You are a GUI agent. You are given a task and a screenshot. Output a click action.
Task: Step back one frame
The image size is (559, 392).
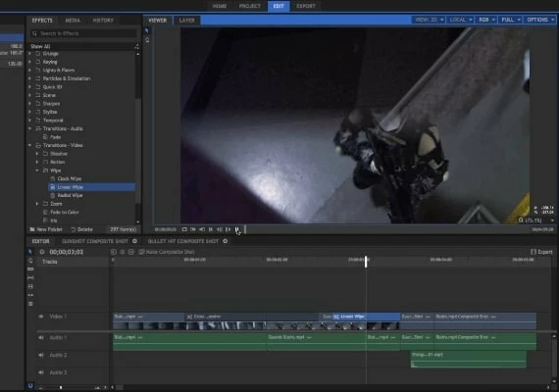[x=220, y=229]
